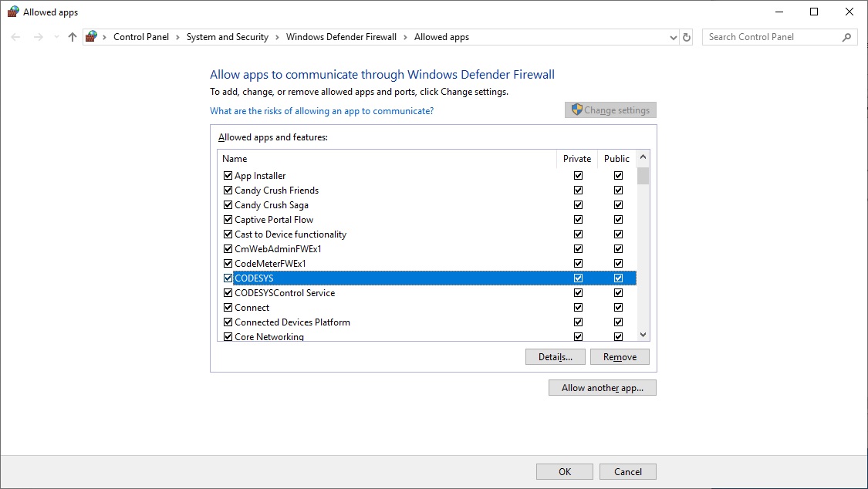Maximize the Allowed apps window
The height and width of the screenshot is (489, 868).
click(814, 12)
